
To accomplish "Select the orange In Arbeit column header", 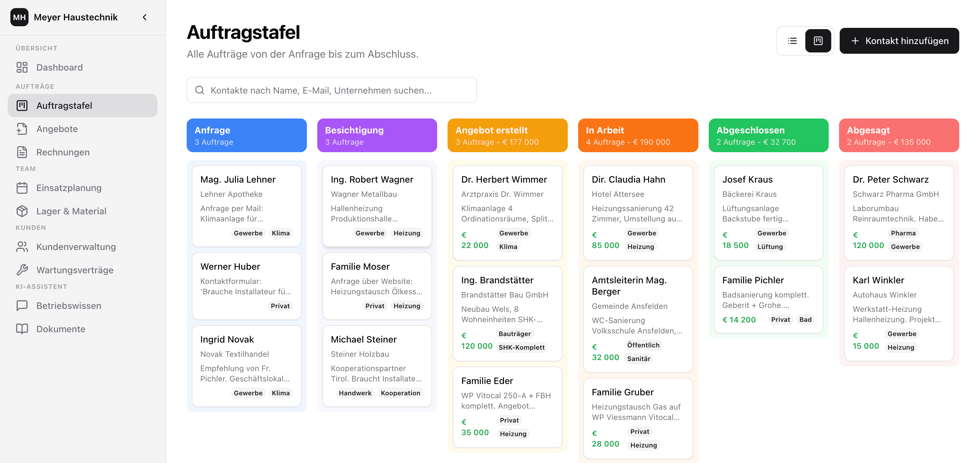I will (x=638, y=135).
